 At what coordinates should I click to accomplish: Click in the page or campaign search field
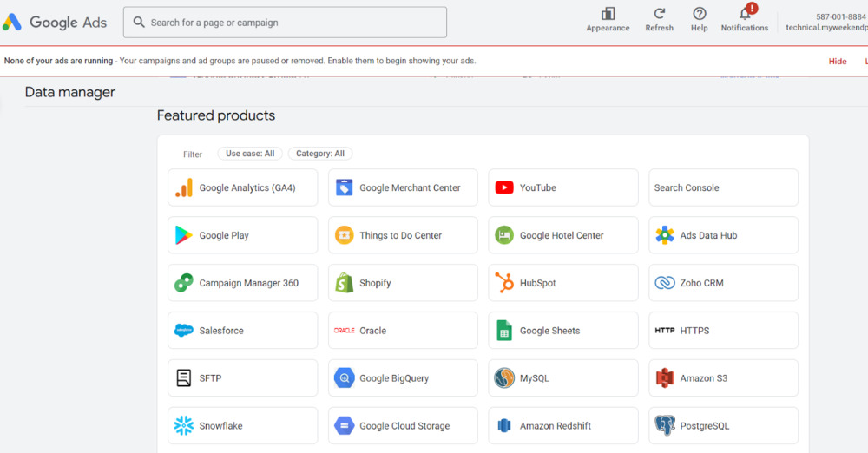click(295, 23)
